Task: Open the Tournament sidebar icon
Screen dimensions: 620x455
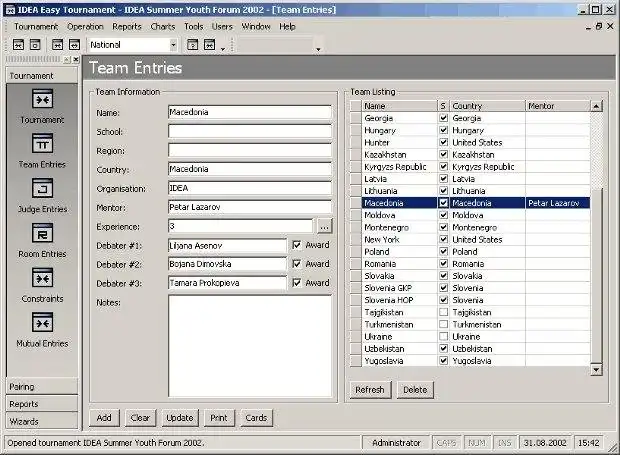Action: point(42,99)
